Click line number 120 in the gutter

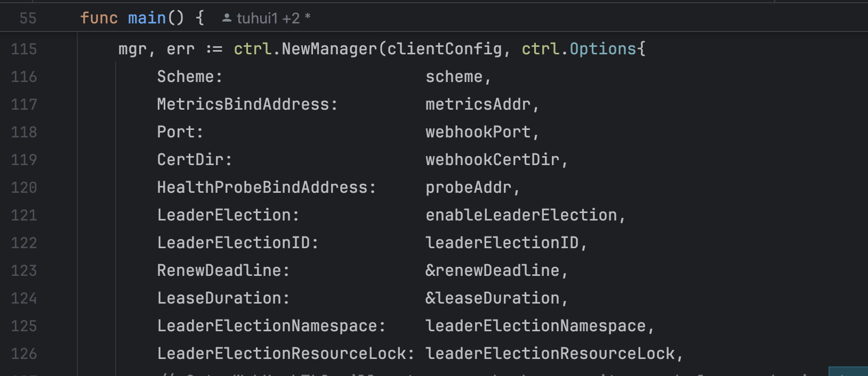pos(24,187)
